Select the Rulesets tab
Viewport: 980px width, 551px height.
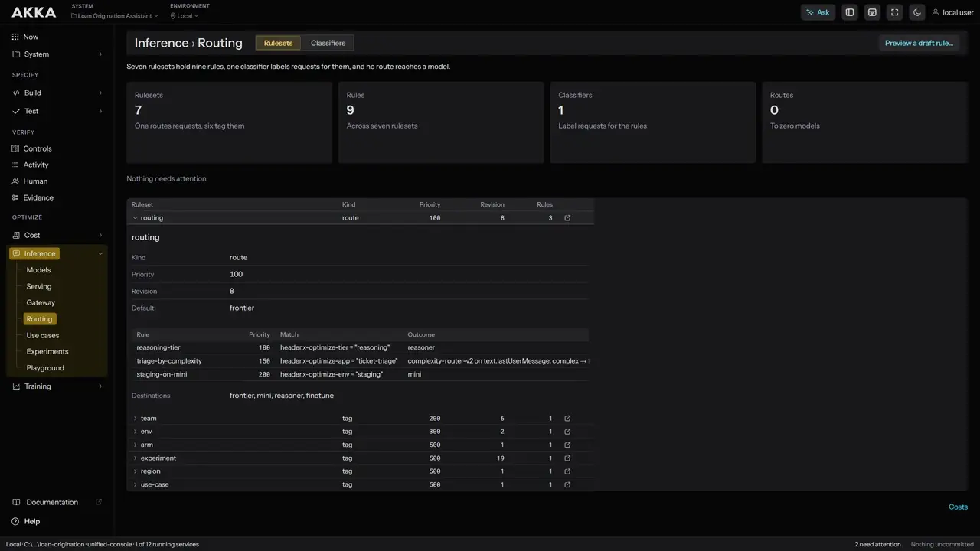click(x=278, y=43)
